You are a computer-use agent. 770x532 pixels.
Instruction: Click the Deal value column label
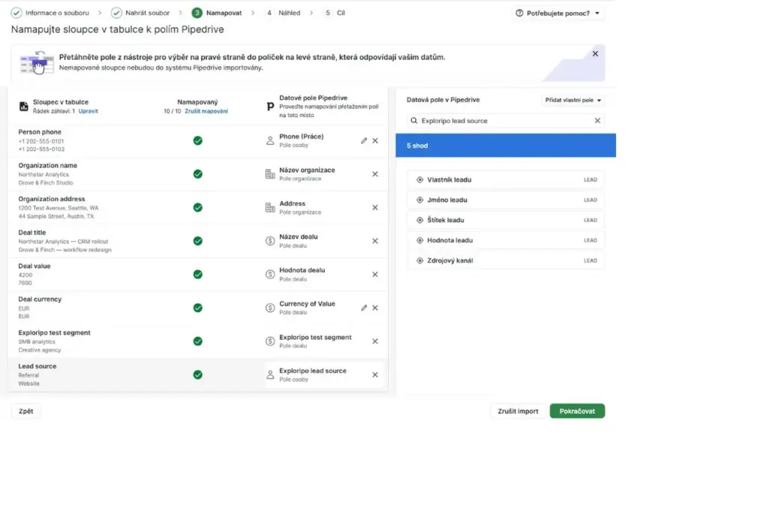coord(35,266)
